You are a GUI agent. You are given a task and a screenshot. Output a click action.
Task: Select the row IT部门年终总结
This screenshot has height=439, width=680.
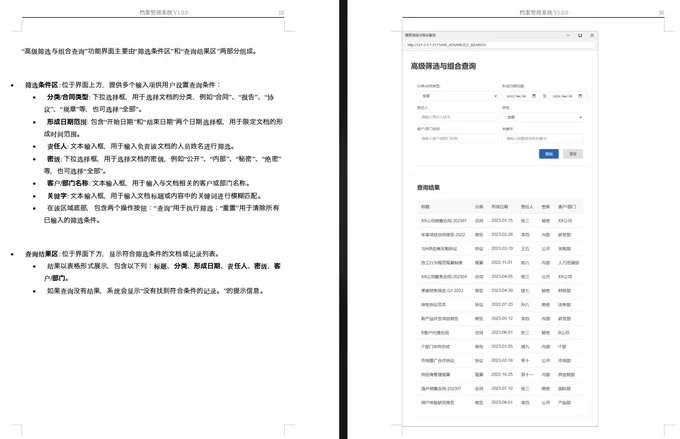(500, 347)
